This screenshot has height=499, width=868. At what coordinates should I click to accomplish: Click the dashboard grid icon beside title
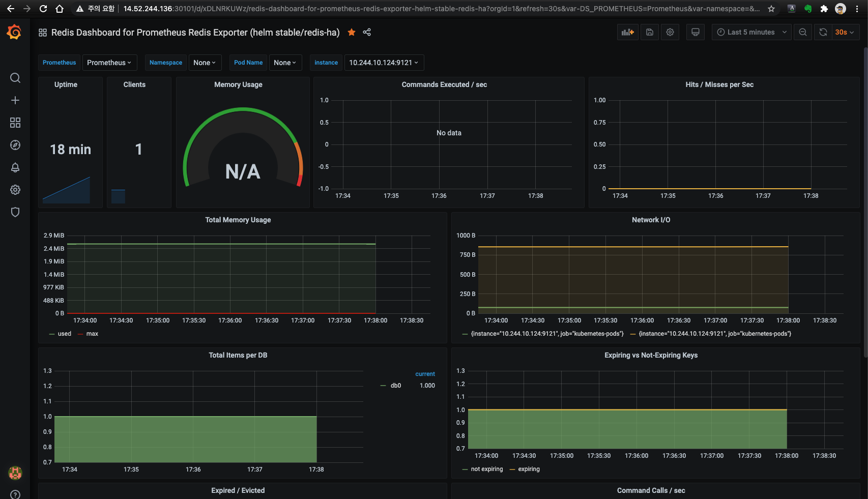43,33
